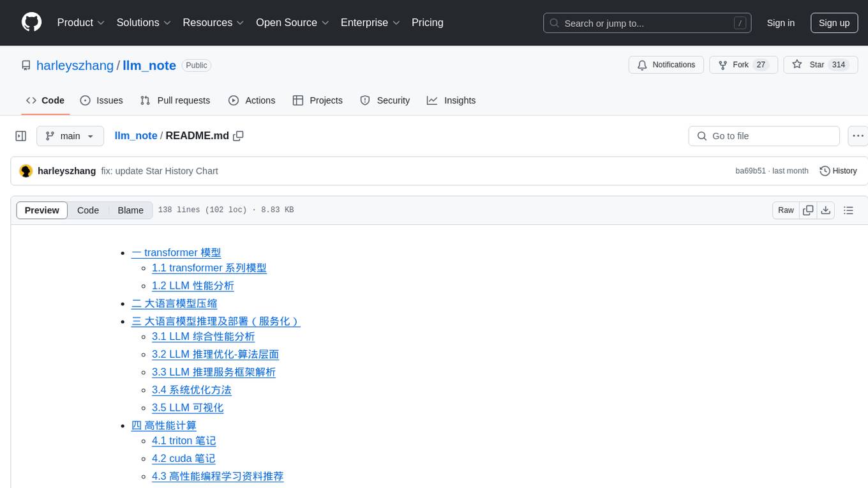Select the Preview view mode
The image size is (868, 488).
[42, 210]
